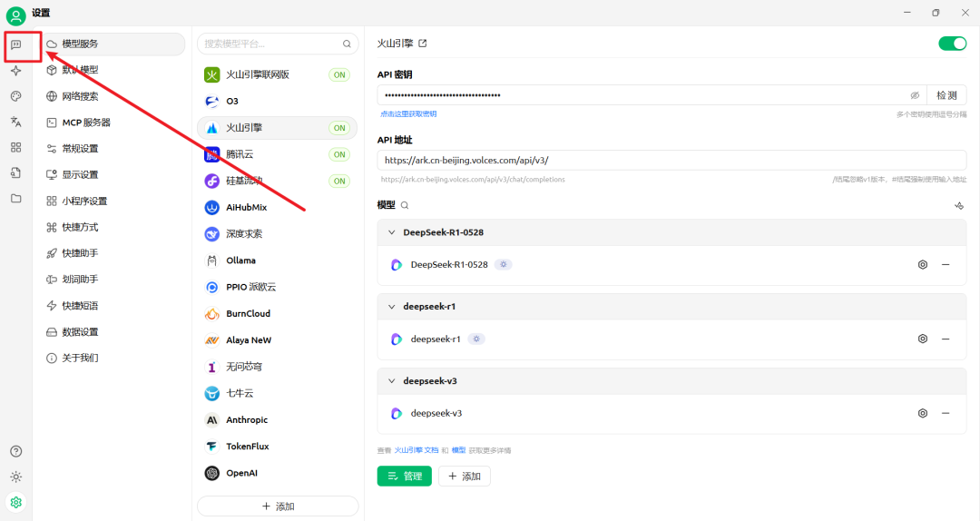This screenshot has height=521, width=980.
Task: Open the assistant chat icon in sidebar
Action: coord(16,45)
